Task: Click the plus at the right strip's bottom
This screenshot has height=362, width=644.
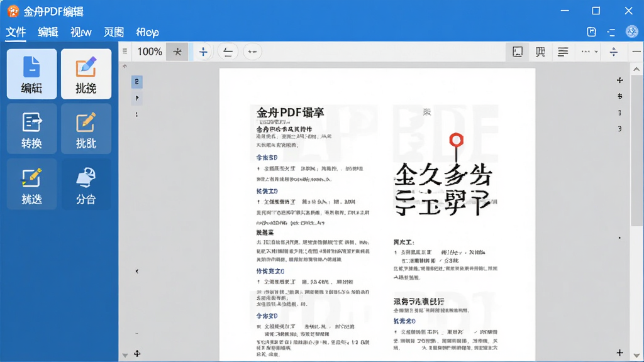Action: (619, 353)
